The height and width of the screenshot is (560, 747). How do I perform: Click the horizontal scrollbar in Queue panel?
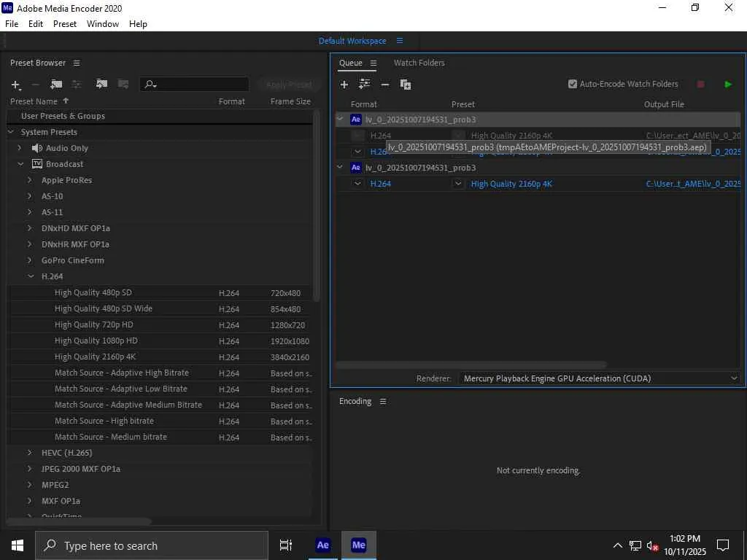472,365
